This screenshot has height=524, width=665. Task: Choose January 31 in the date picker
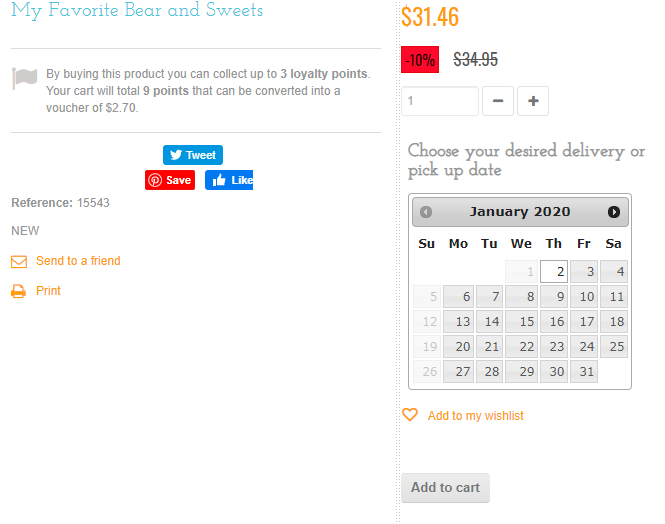click(584, 372)
